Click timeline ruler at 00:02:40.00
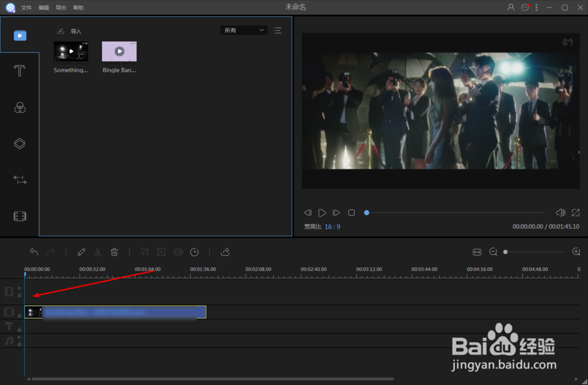 [x=313, y=269]
